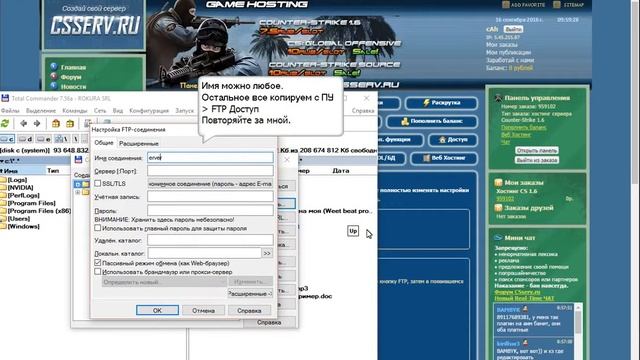640x360 pixels.
Task: Click the Мои заказы orange icon
Action: pyautogui.click(x=498, y=182)
